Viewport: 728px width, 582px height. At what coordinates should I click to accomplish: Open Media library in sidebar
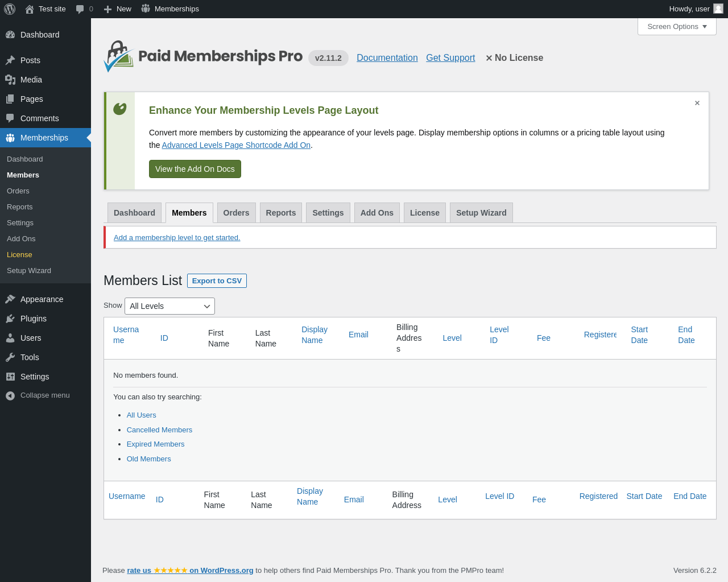coord(45,80)
